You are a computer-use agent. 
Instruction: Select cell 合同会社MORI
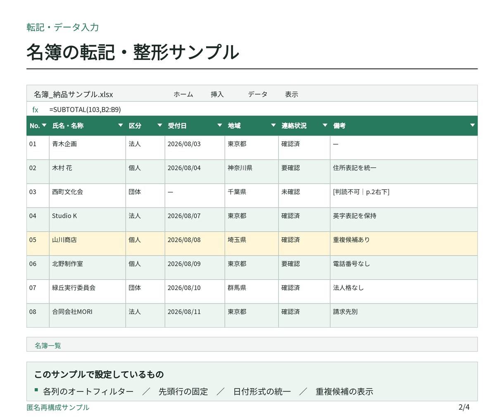[88, 315]
